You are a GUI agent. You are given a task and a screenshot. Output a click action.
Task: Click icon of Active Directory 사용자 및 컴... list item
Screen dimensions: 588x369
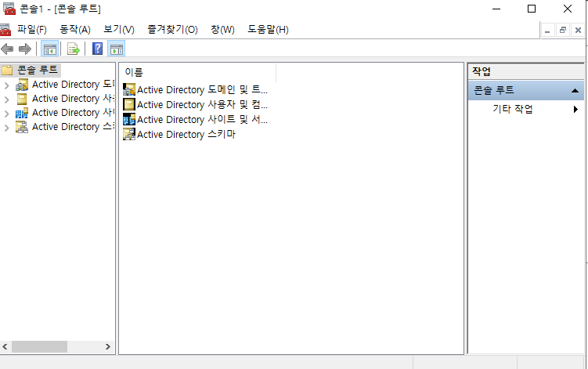(x=129, y=104)
